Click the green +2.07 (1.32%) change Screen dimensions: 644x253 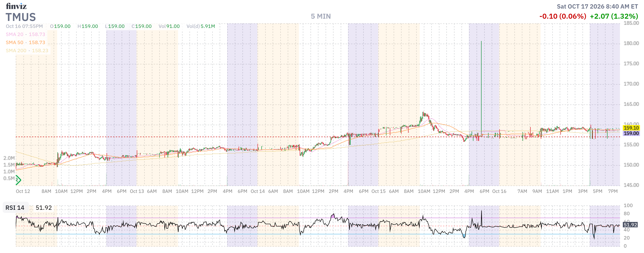pos(614,16)
